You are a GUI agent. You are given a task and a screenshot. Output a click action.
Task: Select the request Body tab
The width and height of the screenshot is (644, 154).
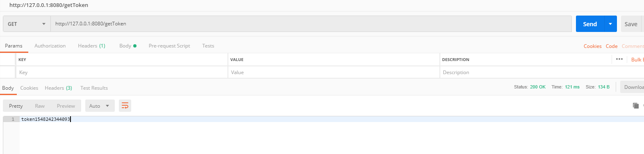coord(127,46)
